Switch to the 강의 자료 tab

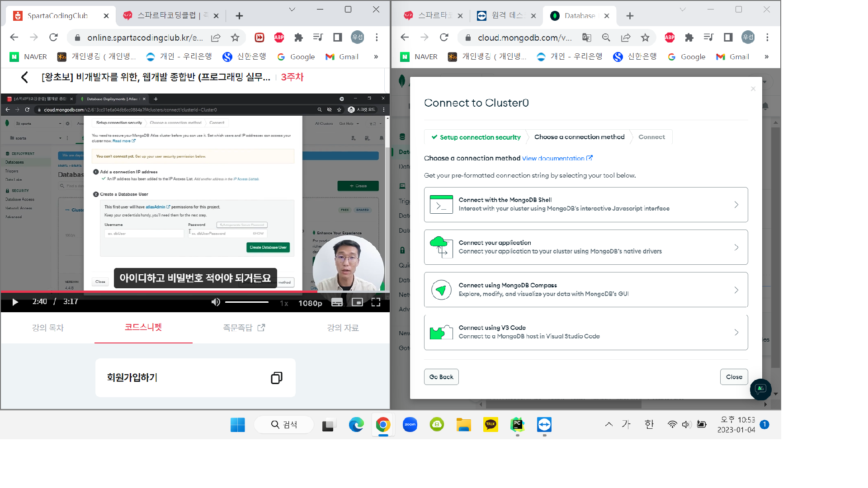pos(343,328)
